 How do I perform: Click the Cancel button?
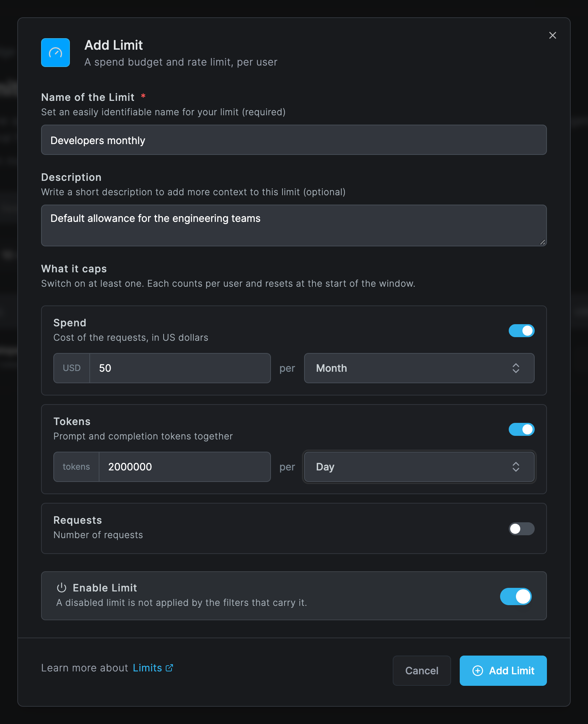point(422,671)
